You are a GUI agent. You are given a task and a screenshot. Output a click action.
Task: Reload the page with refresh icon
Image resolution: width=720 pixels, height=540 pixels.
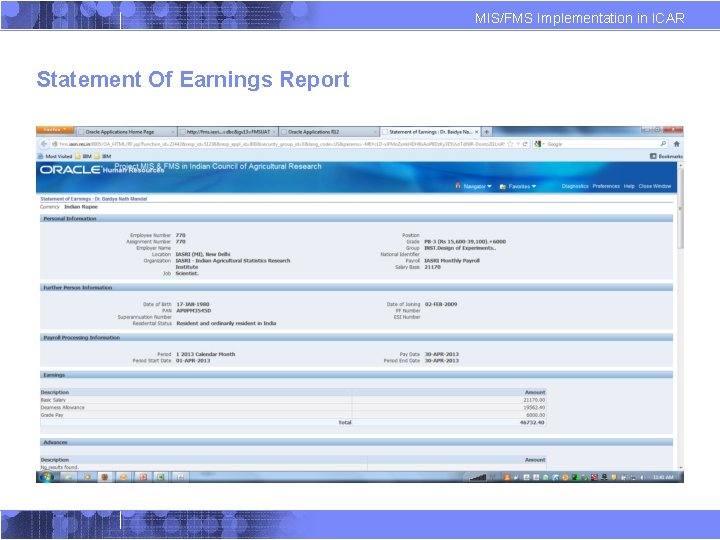(x=525, y=144)
